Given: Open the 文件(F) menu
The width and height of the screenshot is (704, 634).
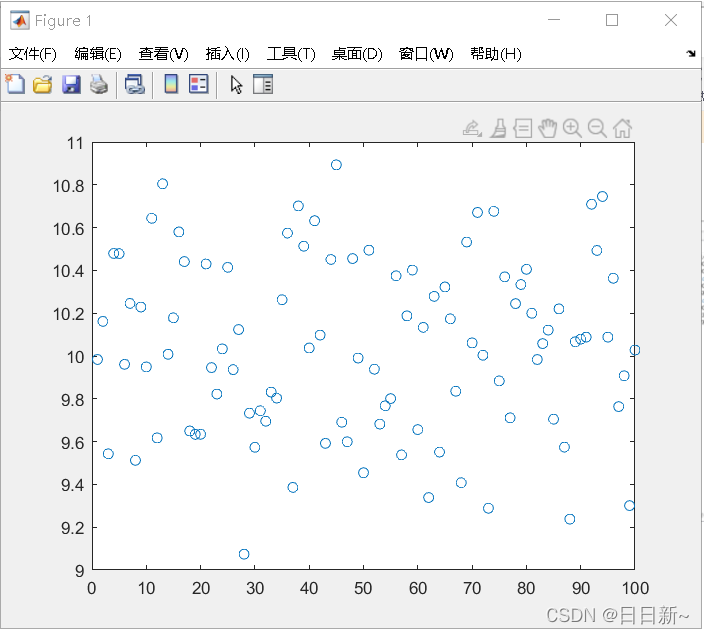Looking at the screenshot, I should click(33, 54).
